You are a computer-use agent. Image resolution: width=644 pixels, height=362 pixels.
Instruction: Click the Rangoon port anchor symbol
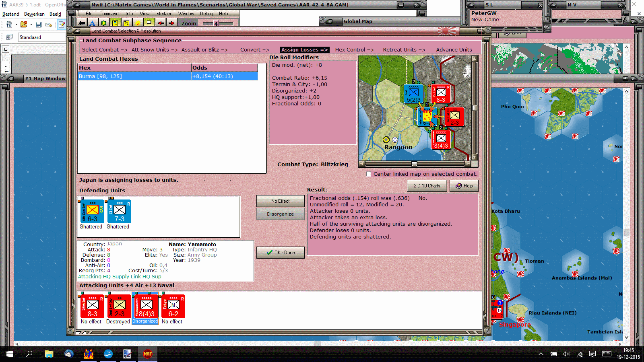395,140
